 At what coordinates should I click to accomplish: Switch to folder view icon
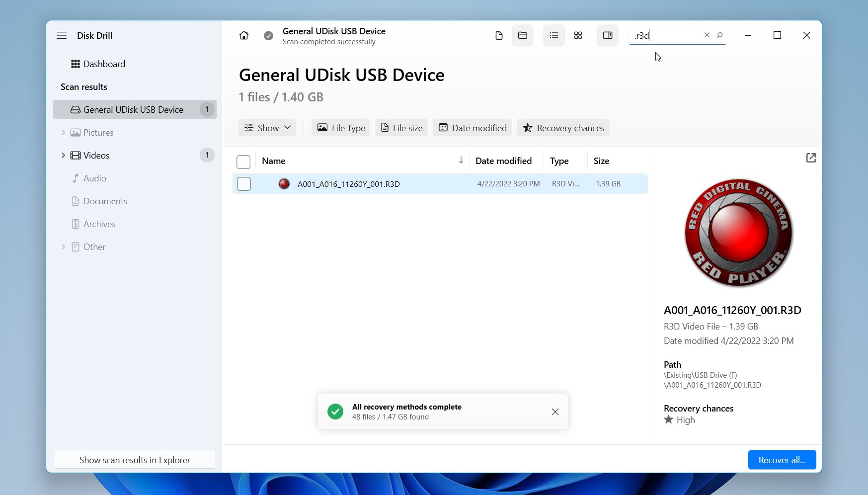click(523, 35)
